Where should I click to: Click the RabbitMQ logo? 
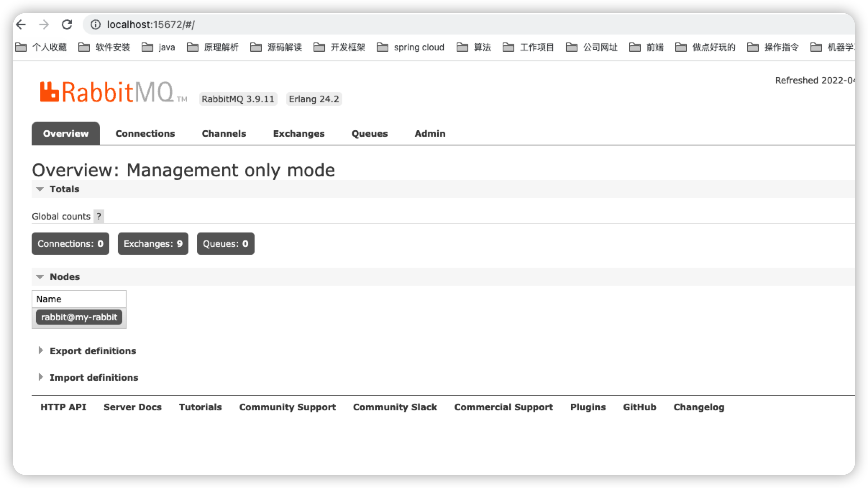(x=107, y=92)
